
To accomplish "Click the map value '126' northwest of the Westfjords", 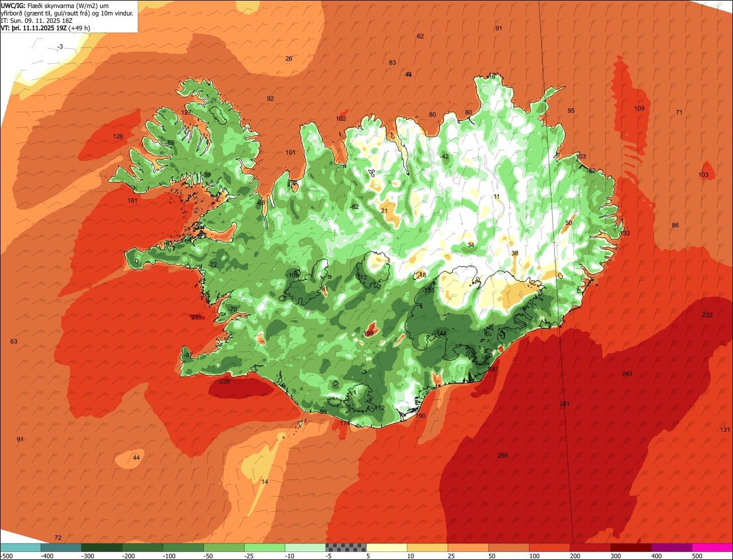I will [118, 137].
